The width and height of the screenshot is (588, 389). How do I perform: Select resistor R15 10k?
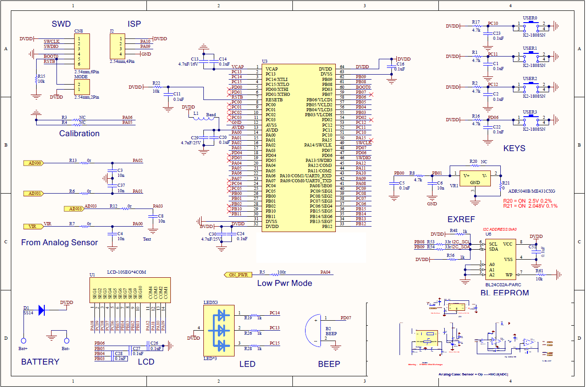coord(37,80)
